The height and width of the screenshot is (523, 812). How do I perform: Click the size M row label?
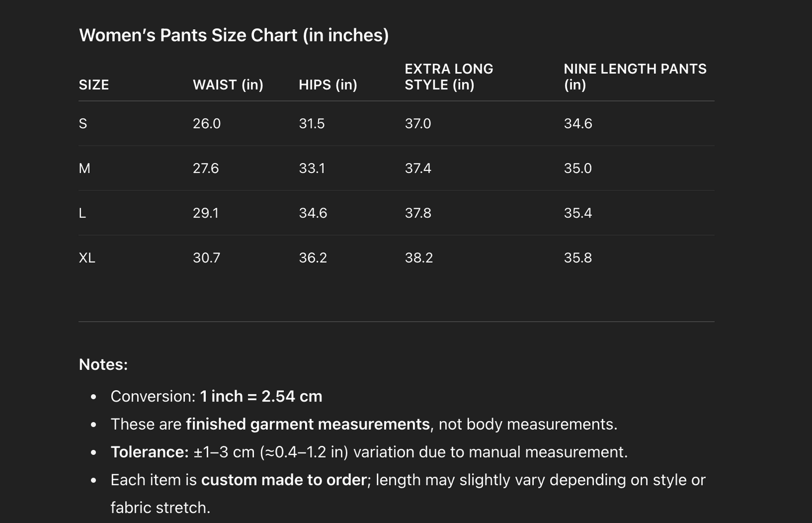84,168
